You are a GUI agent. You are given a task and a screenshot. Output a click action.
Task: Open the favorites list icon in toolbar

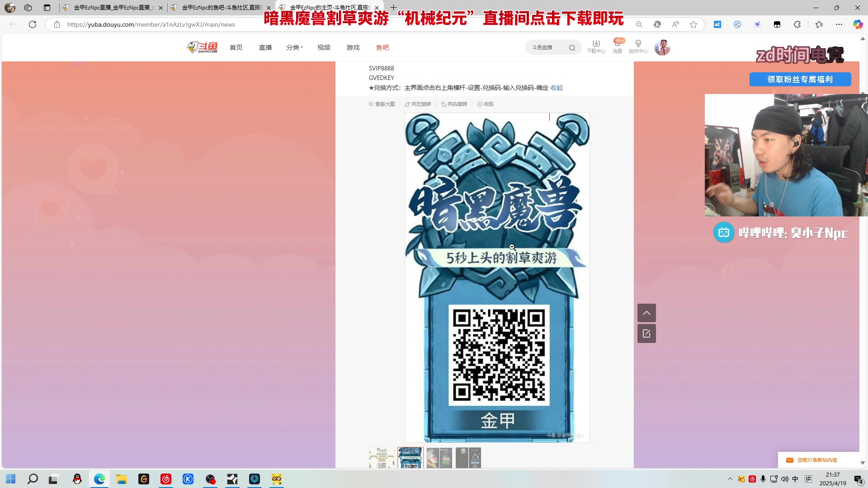point(819,24)
